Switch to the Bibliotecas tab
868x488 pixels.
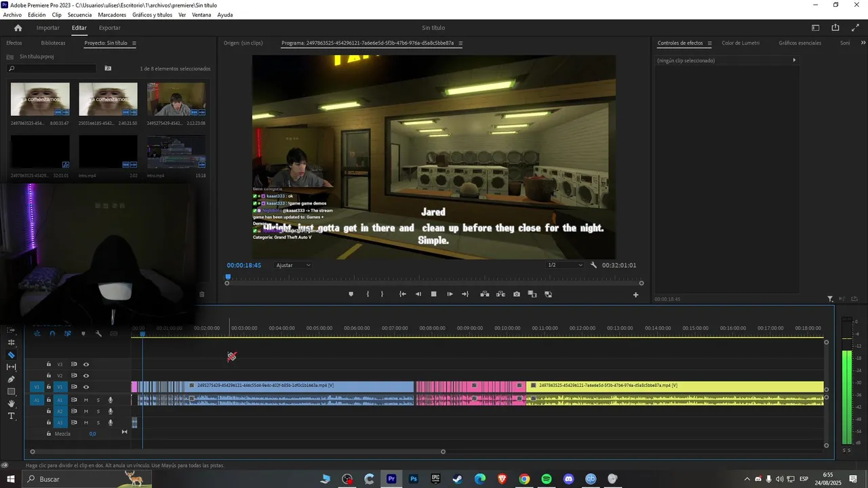click(53, 43)
